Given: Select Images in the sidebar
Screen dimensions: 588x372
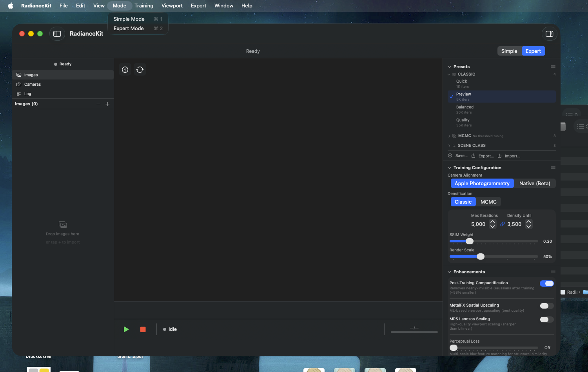Looking at the screenshot, I should click(63, 75).
